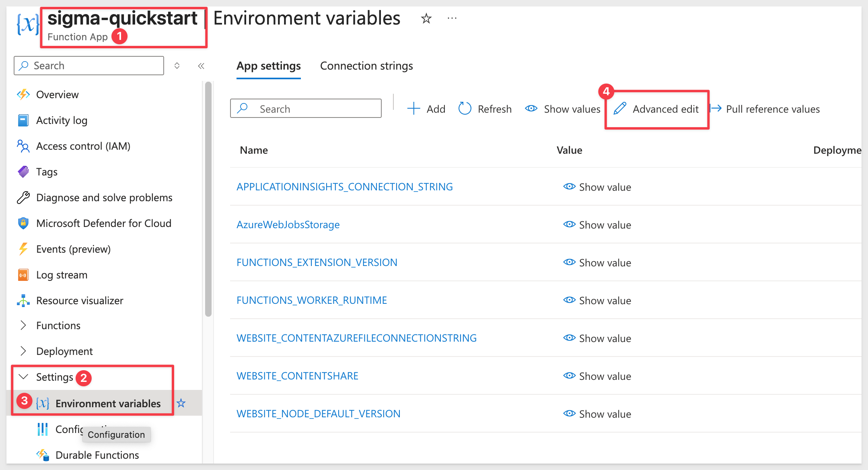Open FUNCTIONS_WORKER_RUNTIME setting link

312,300
